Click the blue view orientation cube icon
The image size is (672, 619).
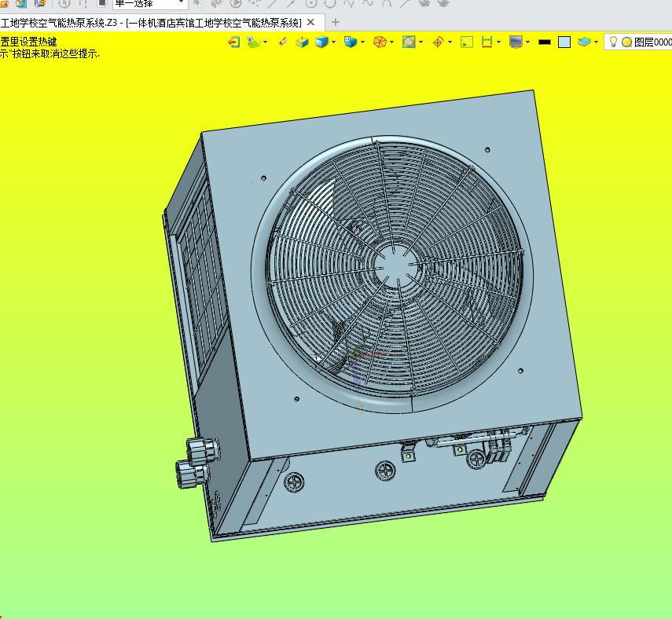pyautogui.click(x=351, y=42)
